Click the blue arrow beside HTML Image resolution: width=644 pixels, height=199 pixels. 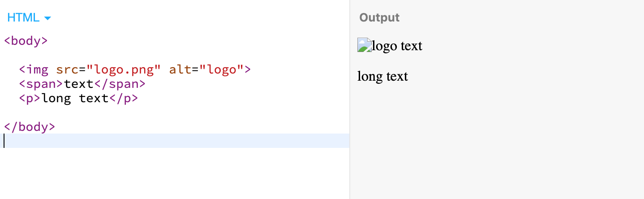[x=48, y=18]
